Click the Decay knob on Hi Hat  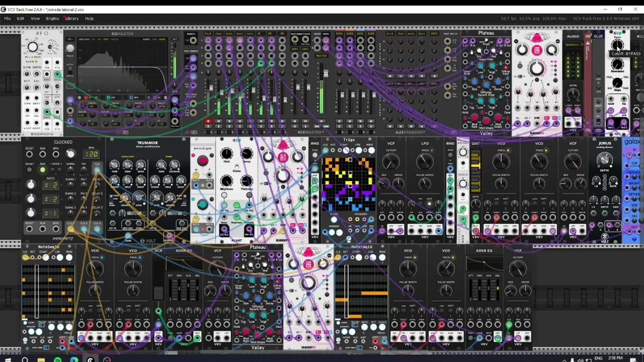[x=247, y=154]
